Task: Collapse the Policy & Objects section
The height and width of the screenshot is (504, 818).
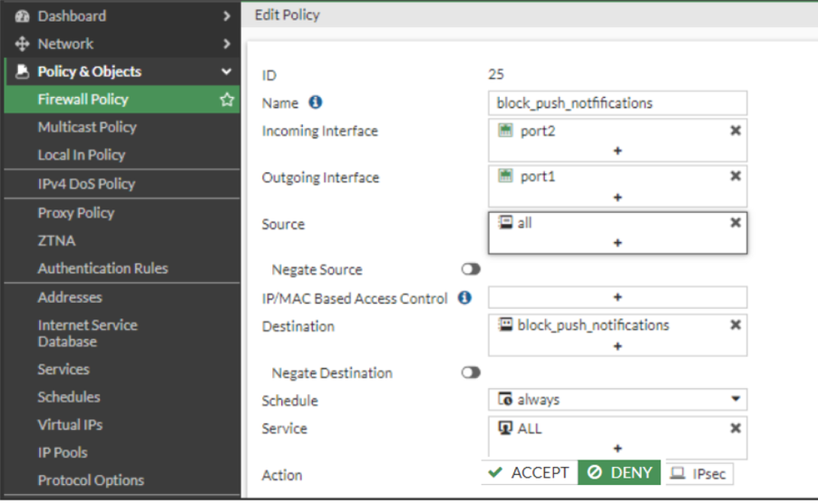Action: (226, 72)
